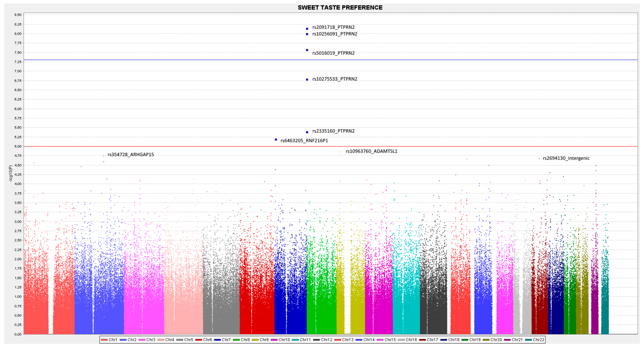
Task: Click the Chr7 legend color swatch
Action: 218,340
